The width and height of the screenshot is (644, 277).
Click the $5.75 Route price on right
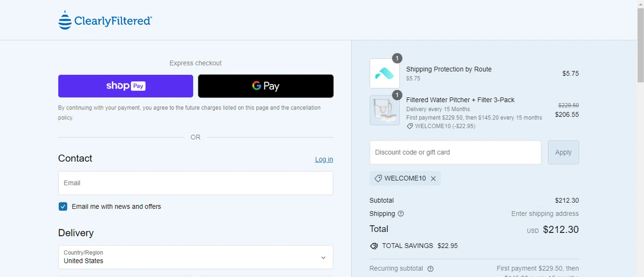coord(571,73)
